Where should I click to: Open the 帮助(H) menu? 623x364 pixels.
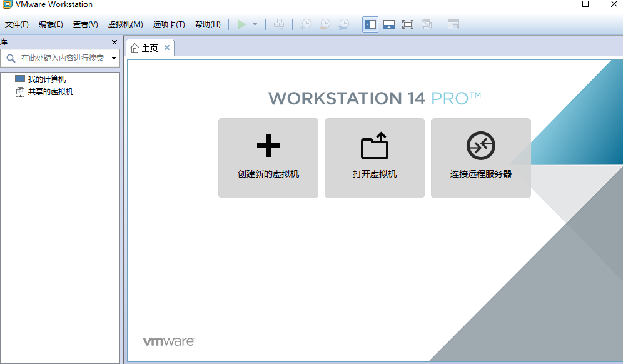point(208,24)
